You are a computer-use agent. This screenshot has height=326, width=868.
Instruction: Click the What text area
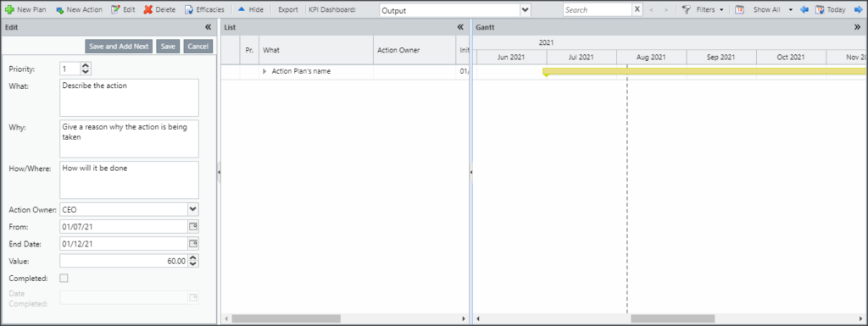(x=129, y=97)
